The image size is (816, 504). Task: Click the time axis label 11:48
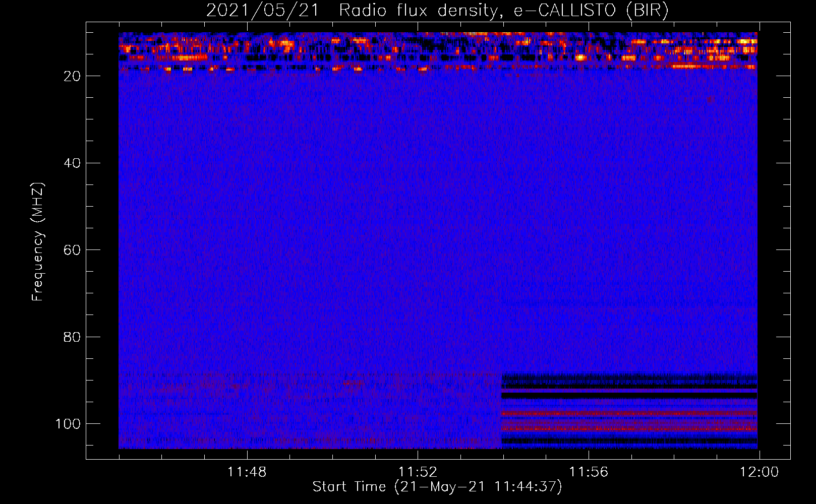point(247,472)
